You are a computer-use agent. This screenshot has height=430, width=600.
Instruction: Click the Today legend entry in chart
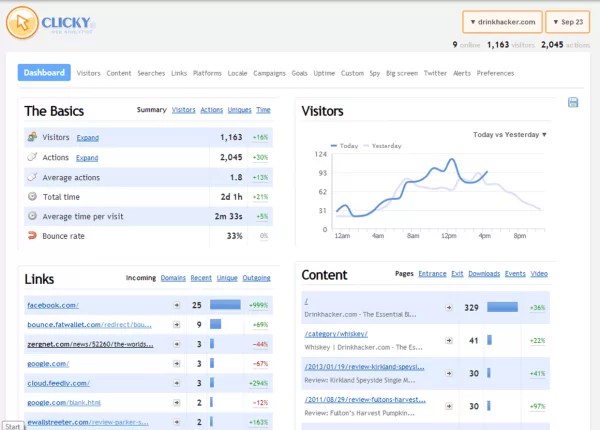(x=344, y=146)
